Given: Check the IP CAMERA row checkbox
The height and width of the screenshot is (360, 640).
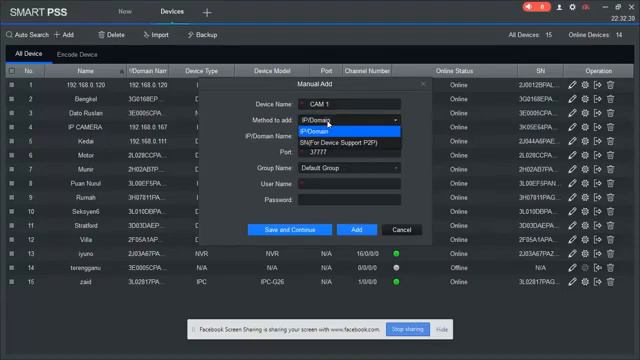Looking at the screenshot, I should (x=12, y=127).
